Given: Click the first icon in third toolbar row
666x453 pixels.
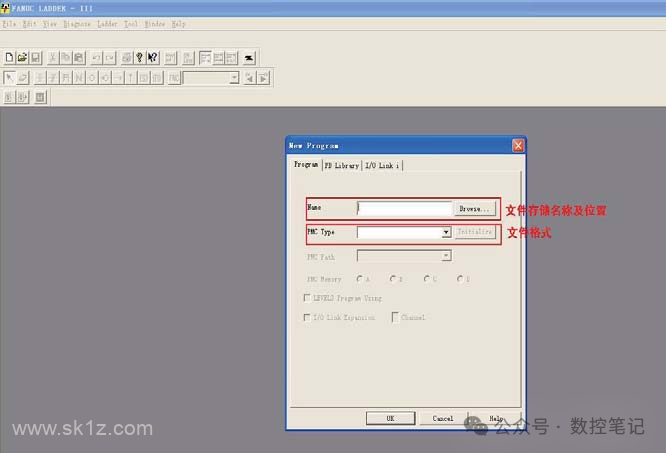Looking at the screenshot, I should coord(9,97).
